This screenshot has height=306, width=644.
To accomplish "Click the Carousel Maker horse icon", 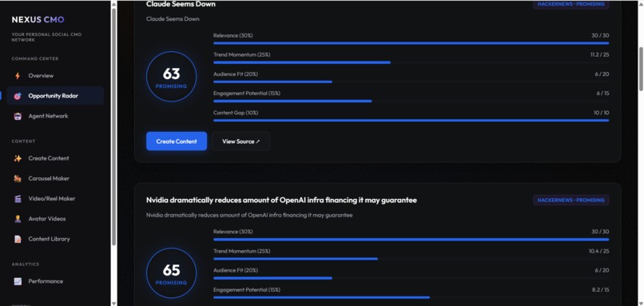I will point(18,179).
